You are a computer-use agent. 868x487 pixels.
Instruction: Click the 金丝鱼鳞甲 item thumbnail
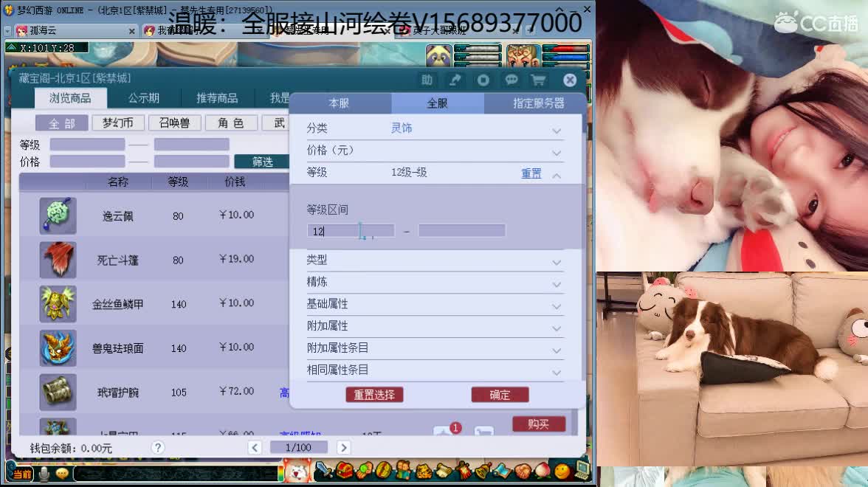58,304
